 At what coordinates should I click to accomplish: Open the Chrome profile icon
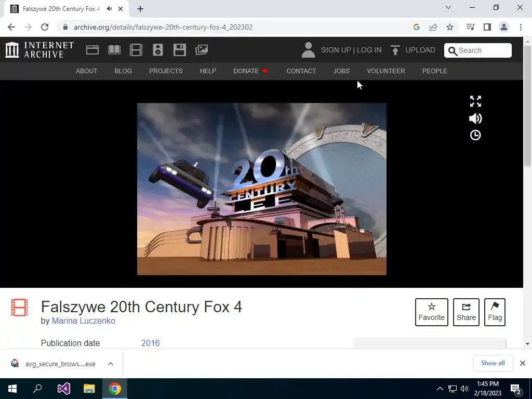(504, 27)
